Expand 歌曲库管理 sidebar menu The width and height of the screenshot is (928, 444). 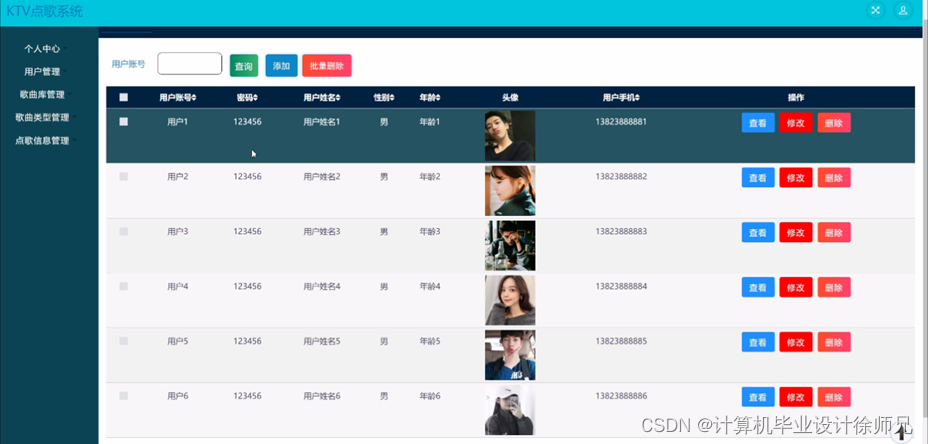pos(42,95)
